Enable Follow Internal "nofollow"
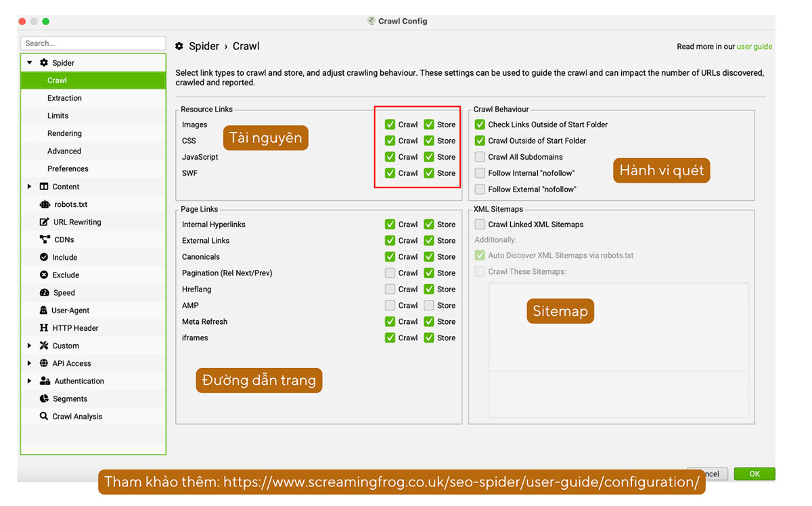812x506 pixels. coord(480,173)
